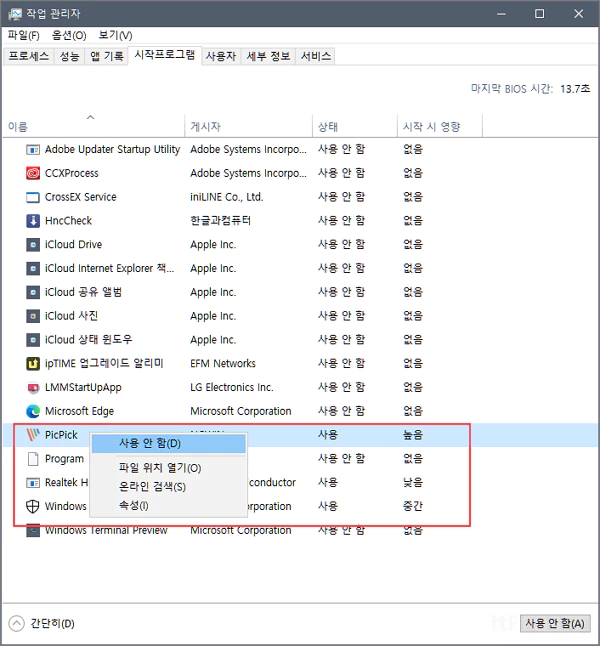Click publisher 한글과컴퓨터
Viewport: 600px width, 646px height.
(220, 221)
